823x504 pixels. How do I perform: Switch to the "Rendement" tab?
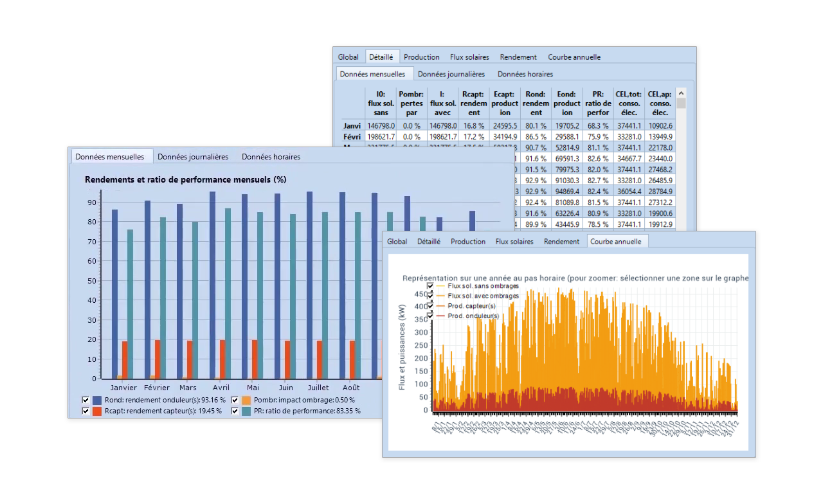(561, 241)
